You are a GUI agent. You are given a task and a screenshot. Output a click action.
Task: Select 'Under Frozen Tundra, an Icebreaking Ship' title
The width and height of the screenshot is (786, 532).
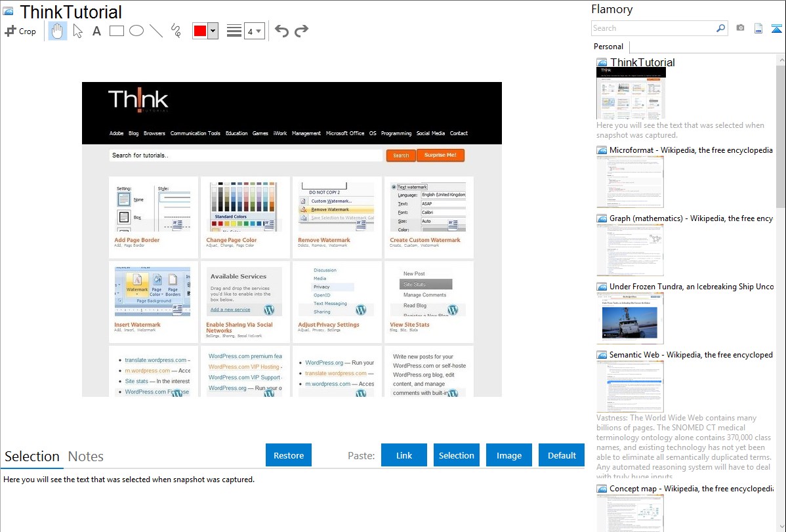[x=692, y=287]
